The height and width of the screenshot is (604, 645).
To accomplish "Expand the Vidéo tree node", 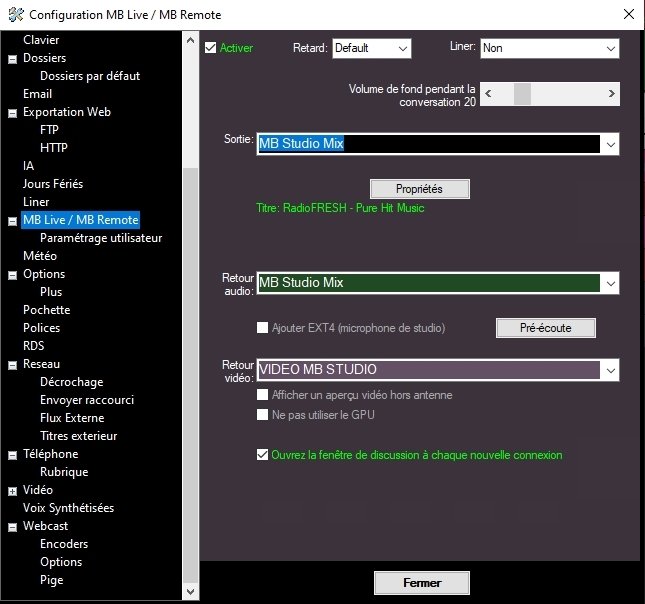I will pyautogui.click(x=12, y=491).
